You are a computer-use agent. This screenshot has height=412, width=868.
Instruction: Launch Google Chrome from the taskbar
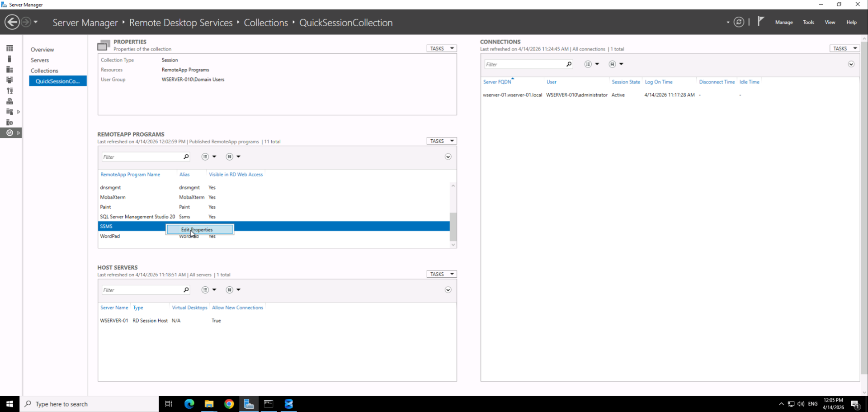[x=229, y=404]
